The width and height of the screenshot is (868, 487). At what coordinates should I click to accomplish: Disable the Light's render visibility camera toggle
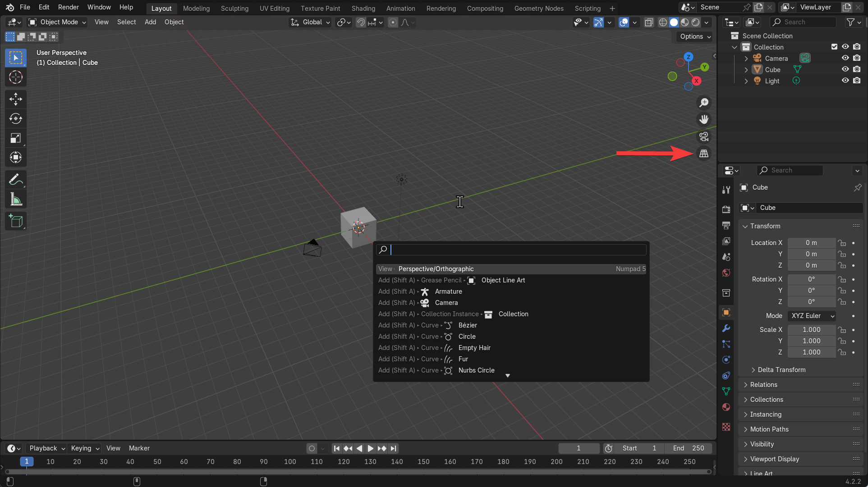click(857, 80)
